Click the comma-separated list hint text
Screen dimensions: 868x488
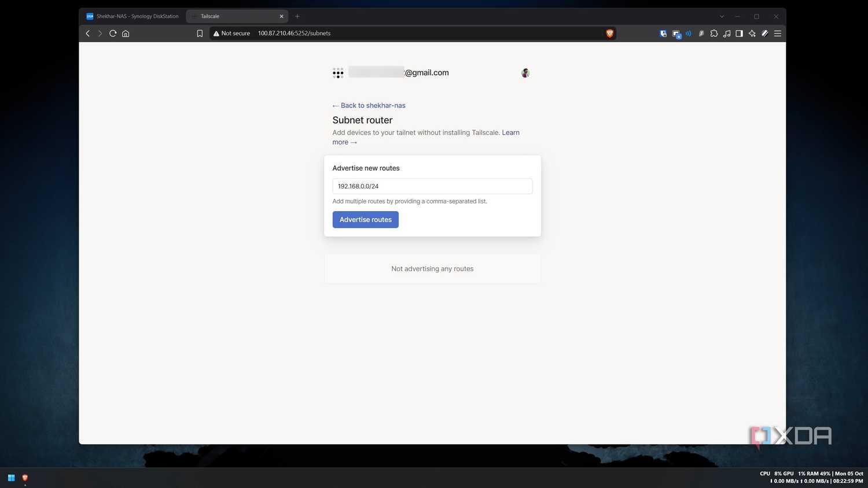coord(410,201)
